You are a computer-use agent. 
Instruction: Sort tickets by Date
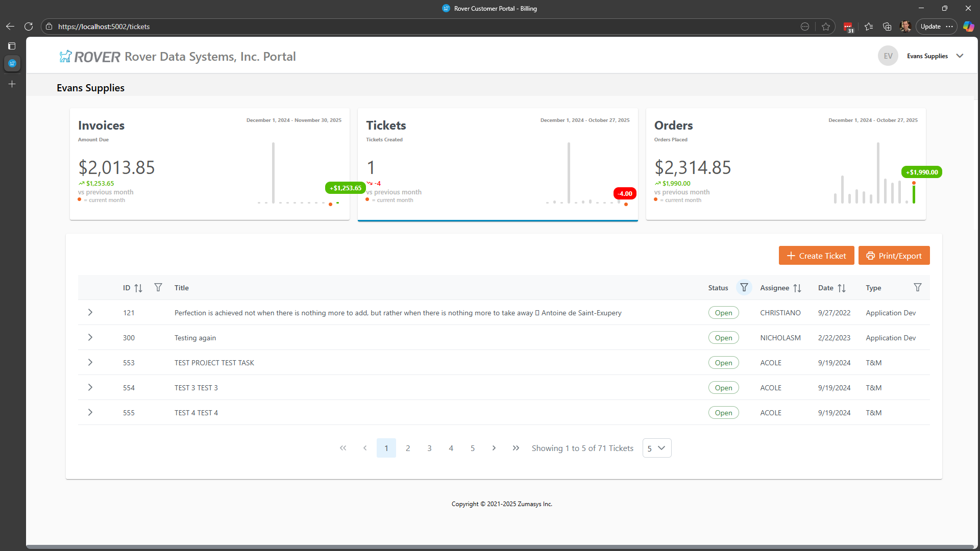tap(842, 288)
